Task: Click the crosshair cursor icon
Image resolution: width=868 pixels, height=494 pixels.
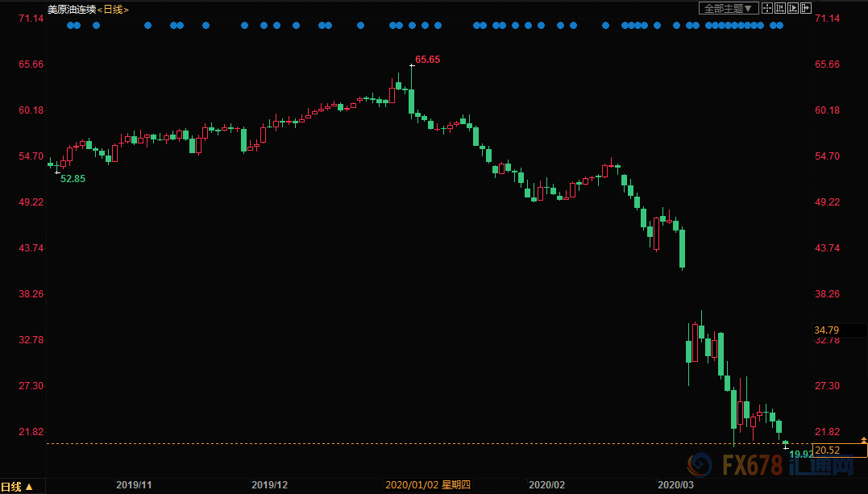Action: coord(767,8)
